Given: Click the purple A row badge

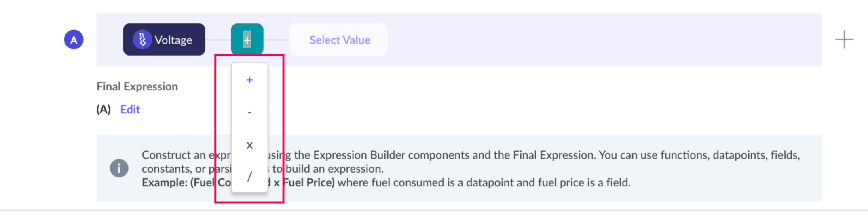Looking at the screenshot, I should pyautogui.click(x=74, y=40).
